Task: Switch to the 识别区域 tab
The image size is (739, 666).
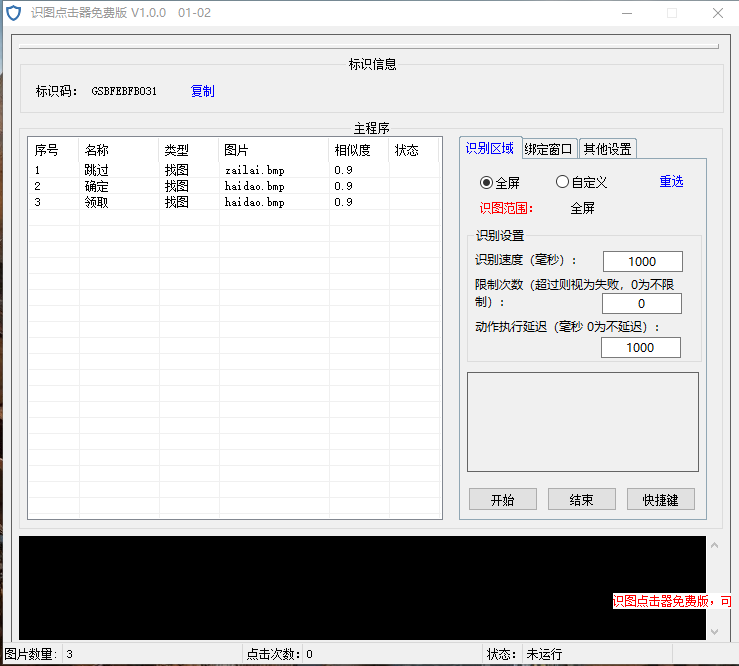Action: 490,148
